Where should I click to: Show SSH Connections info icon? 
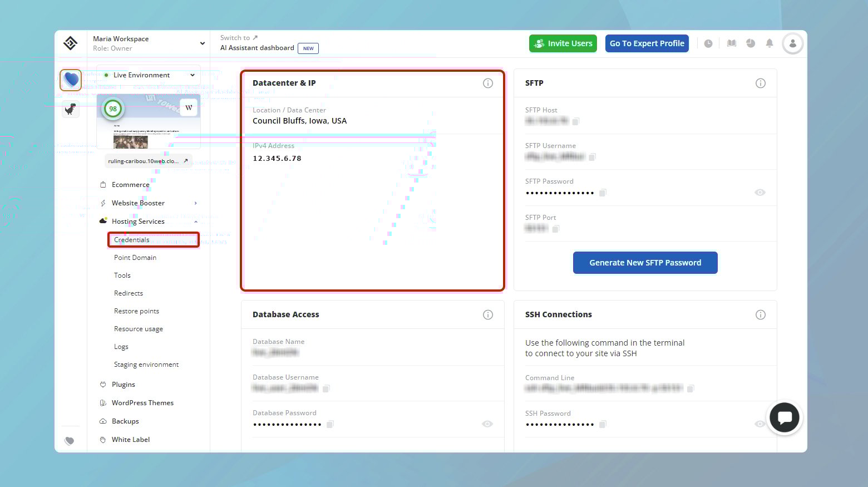(x=761, y=315)
